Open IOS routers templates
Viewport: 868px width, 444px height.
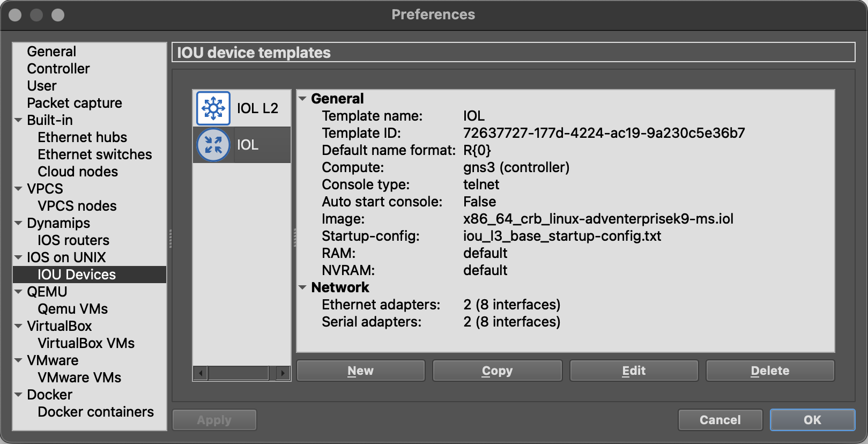pos(73,240)
